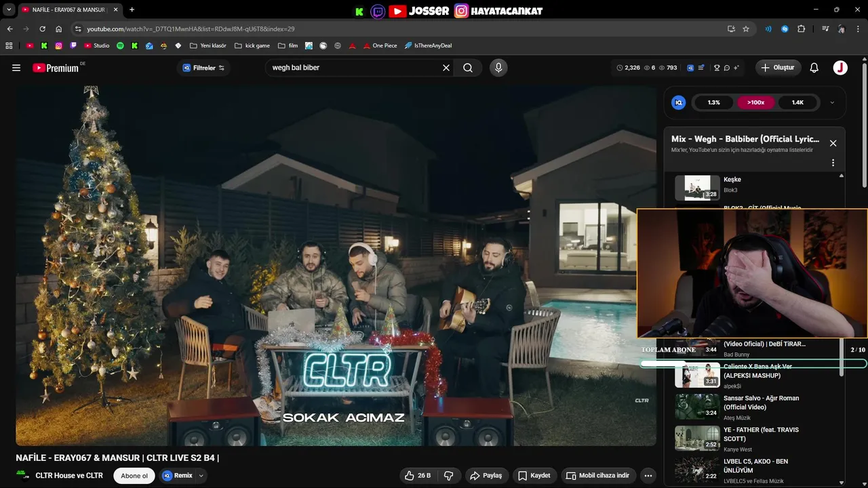The width and height of the screenshot is (868, 488).
Task: Open the browser extensions puzzle icon
Action: (x=802, y=29)
